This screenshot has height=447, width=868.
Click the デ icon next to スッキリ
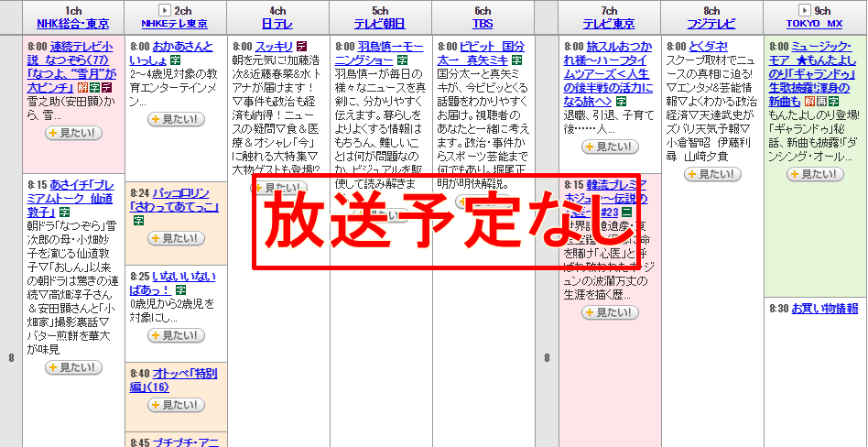302,47
